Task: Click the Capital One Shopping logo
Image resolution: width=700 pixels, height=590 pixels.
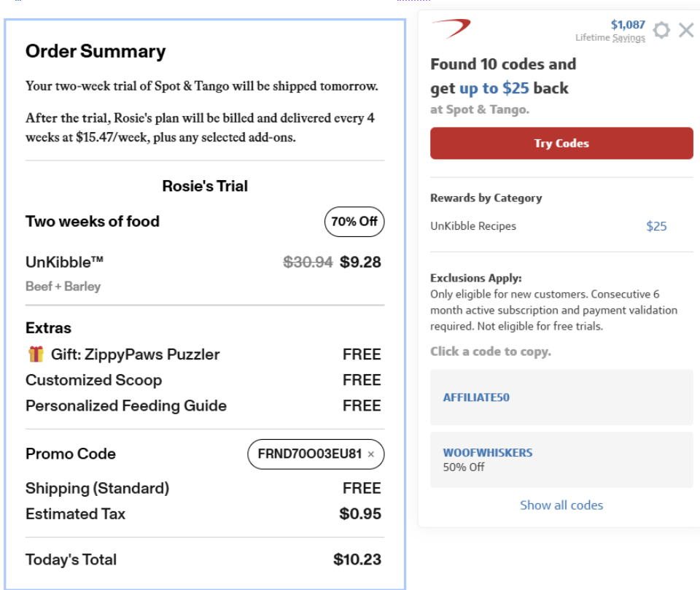Action: [451, 28]
